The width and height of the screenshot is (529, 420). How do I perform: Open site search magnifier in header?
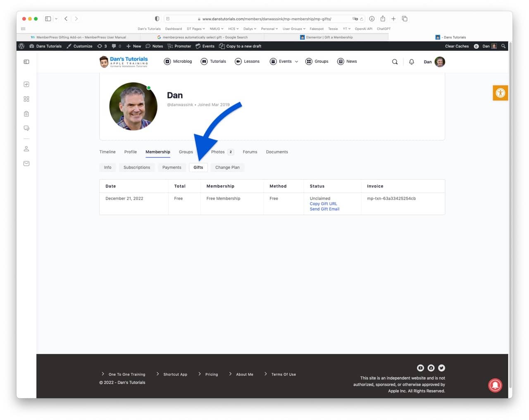pyautogui.click(x=395, y=62)
